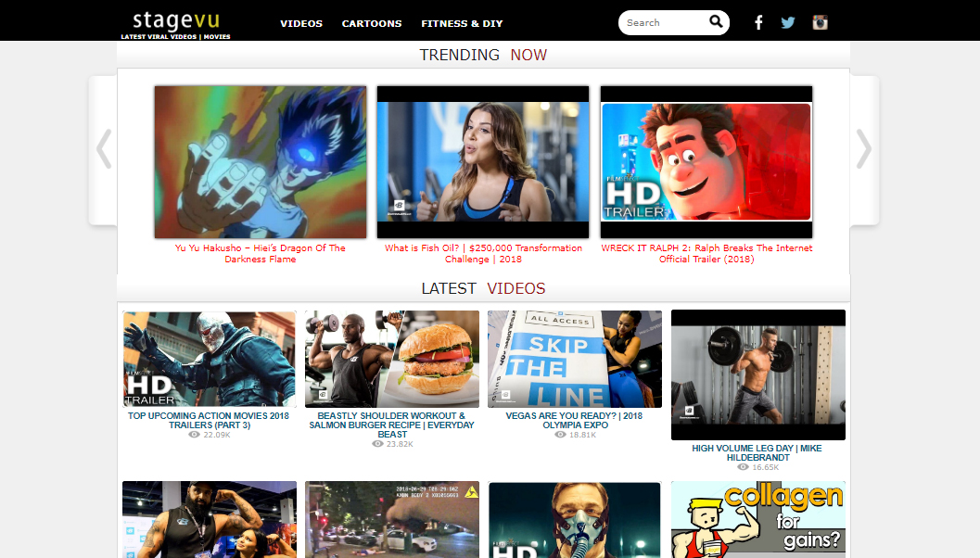Open Yu Yu Hakusho Hiei's Dragon link

(260, 254)
